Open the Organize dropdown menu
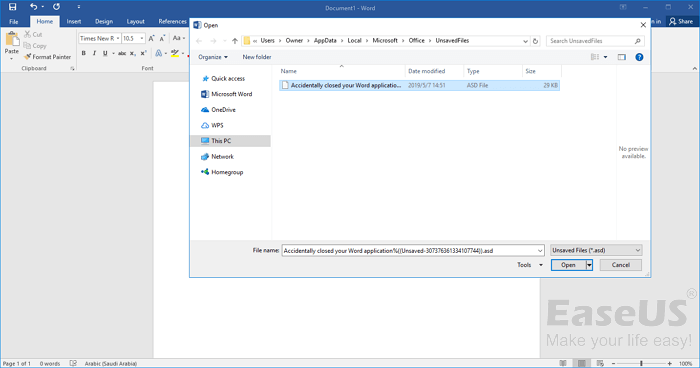The width and height of the screenshot is (700, 368). [213, 57]
